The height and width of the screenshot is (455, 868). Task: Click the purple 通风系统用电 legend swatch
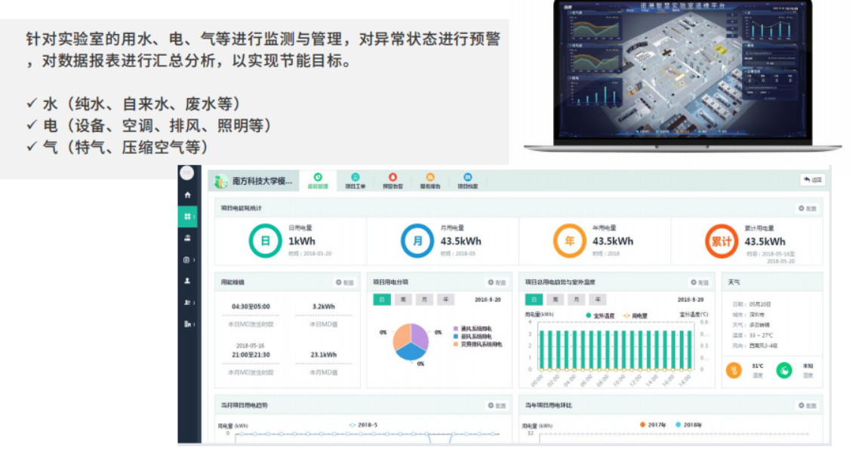455,329
